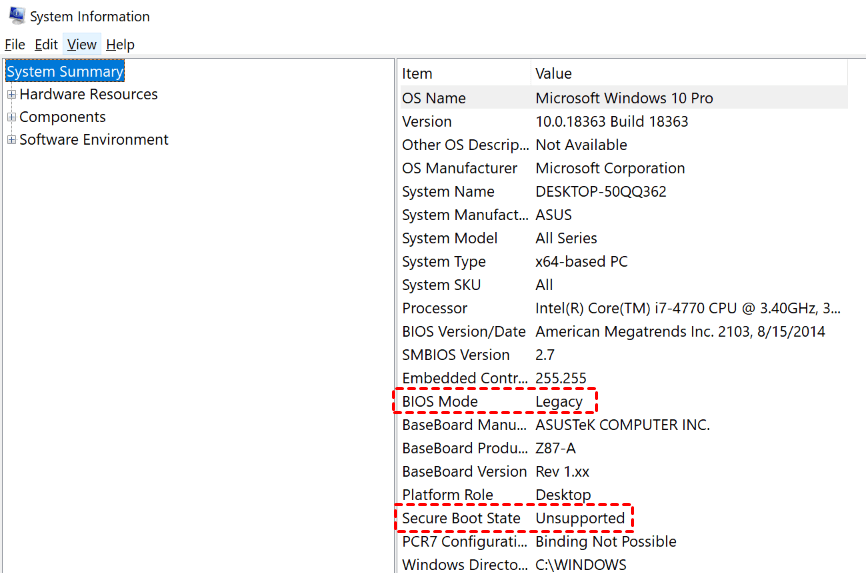Image resolution: width=866 pixels, height=573 pixels.
Task: Click the Rev 1.xx value
Action: tap(562, 472)
